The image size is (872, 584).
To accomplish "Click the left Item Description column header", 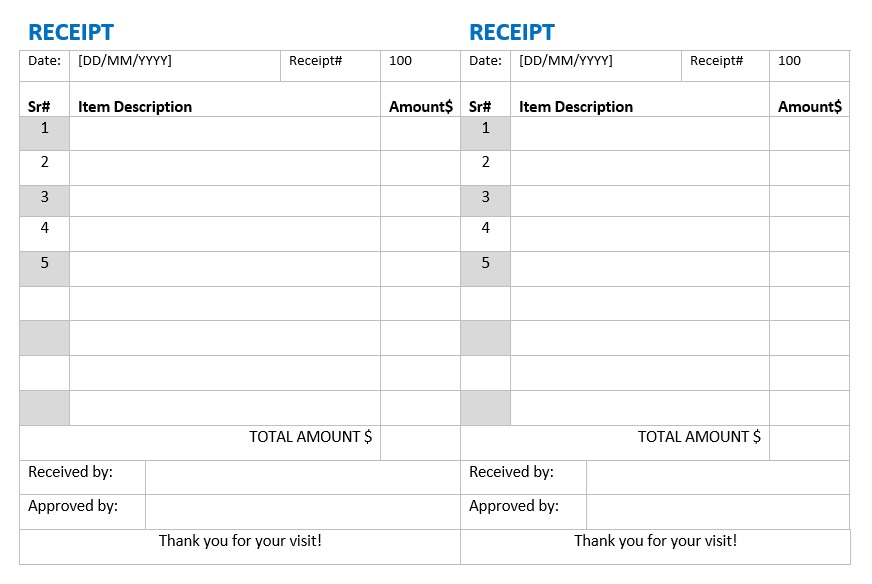I will coord(135,107).
